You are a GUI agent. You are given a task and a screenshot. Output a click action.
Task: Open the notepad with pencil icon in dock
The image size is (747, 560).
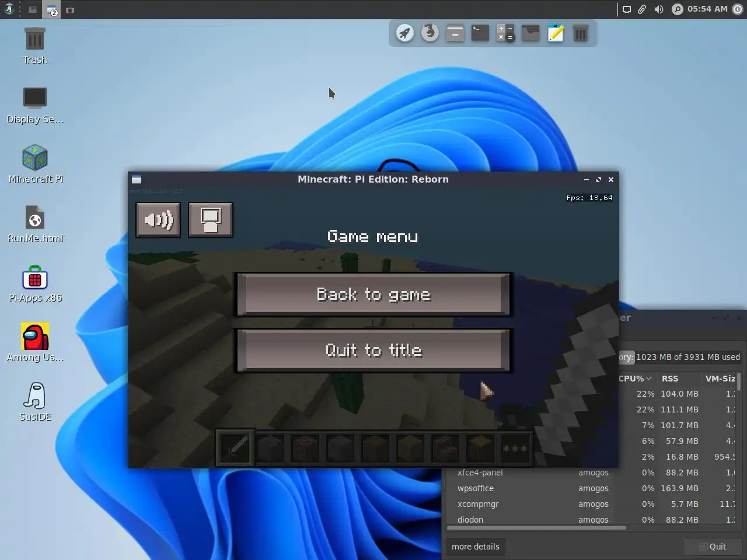pos(556,33)
